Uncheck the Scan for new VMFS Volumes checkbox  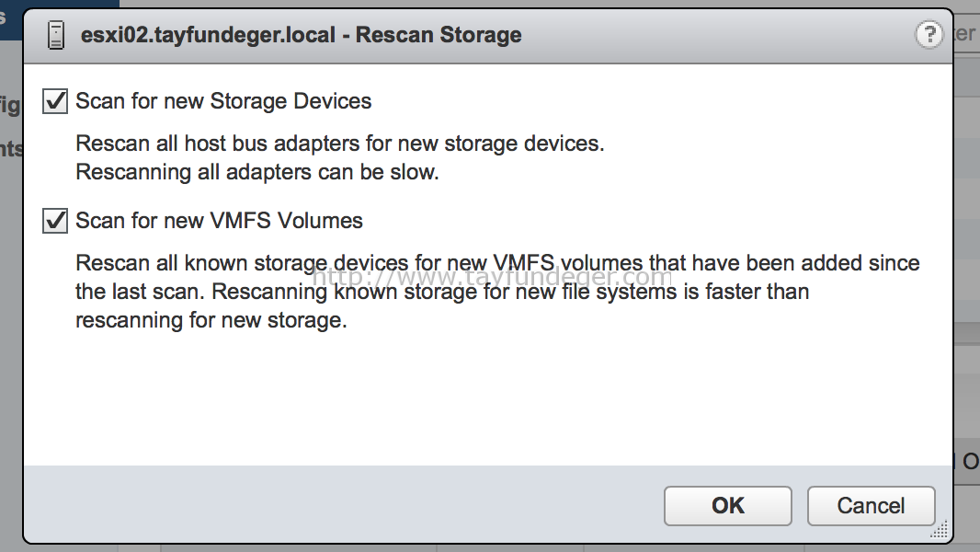coord(55,221)
